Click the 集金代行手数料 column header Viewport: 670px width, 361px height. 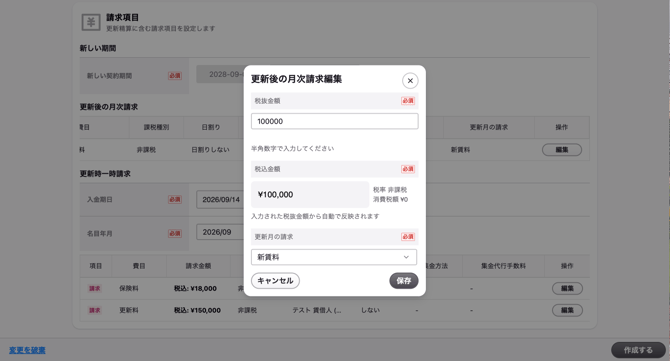pyautogui.click(x=503, y=266)
